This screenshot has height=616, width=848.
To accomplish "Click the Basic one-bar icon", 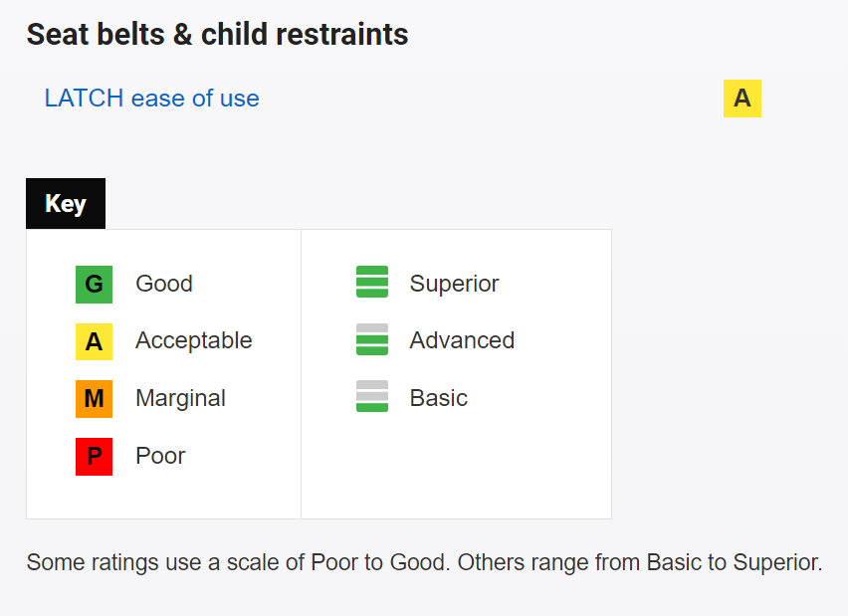I will (x=371, y=397).
